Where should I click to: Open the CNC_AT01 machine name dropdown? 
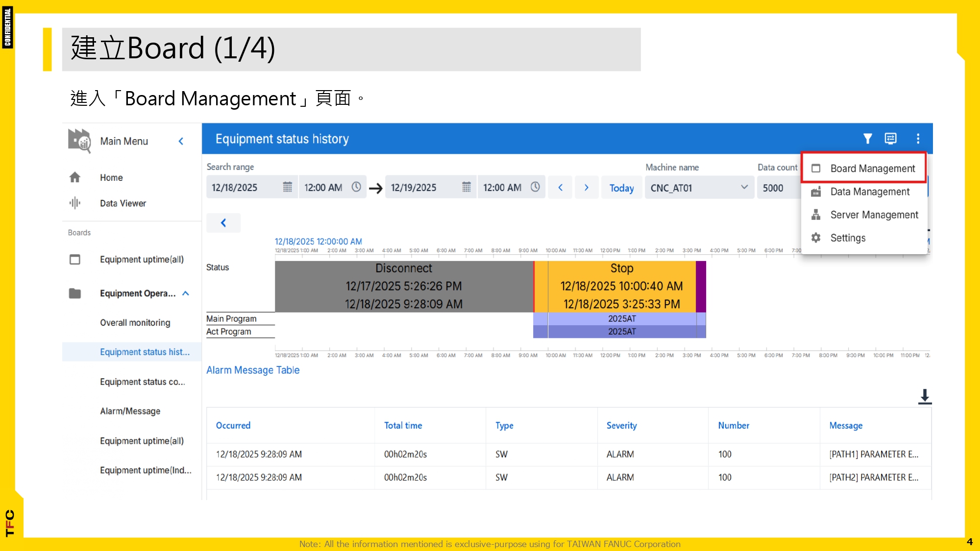click(x=744, y=187)
